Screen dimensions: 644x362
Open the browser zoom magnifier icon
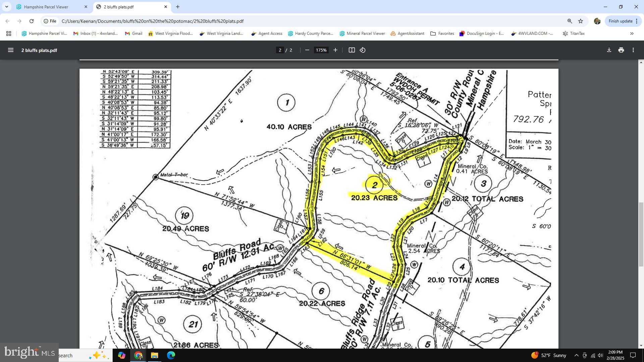coord(570,21)
